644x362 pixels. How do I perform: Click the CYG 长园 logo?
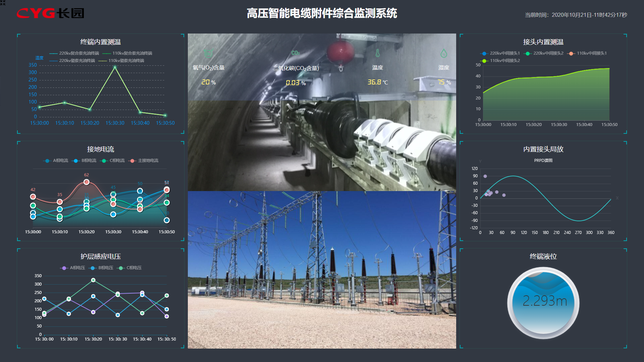[x=50, y=13]
